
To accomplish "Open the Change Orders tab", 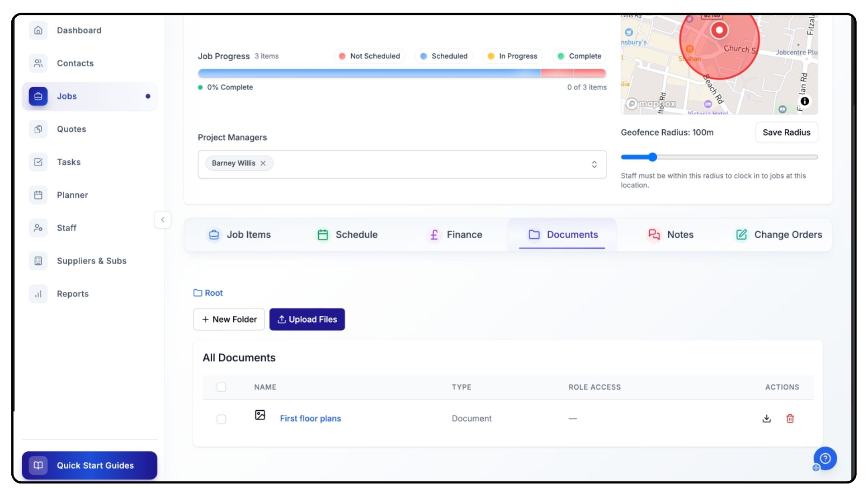I will click(779, 235).
